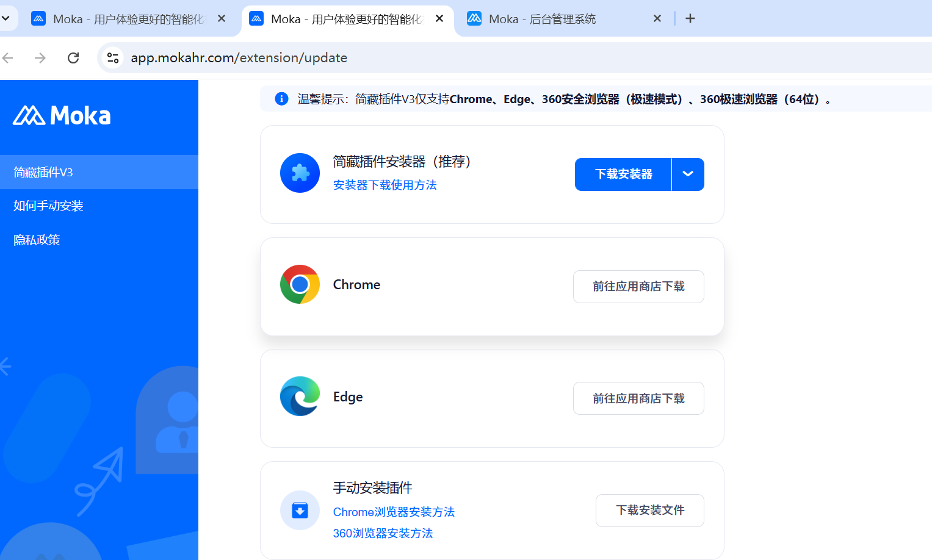This screenshot has height=560, width=932.
Task: Expand the dropdown arrow beside 下载安装器
Action: [688, 174]
